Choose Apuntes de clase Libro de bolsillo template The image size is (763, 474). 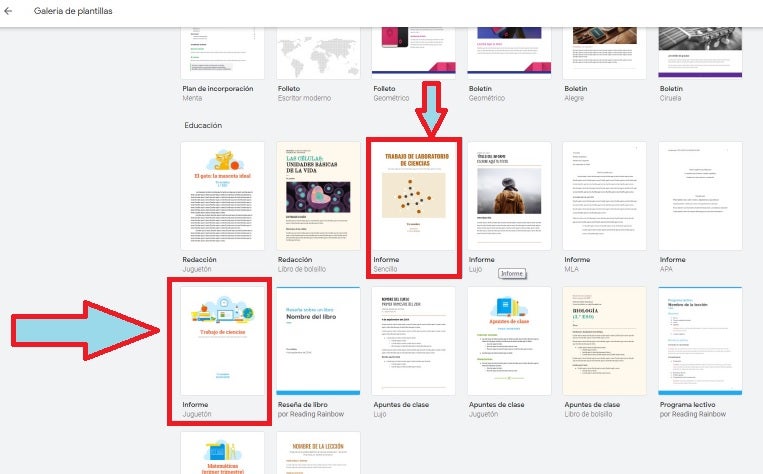tap(605, 340)
